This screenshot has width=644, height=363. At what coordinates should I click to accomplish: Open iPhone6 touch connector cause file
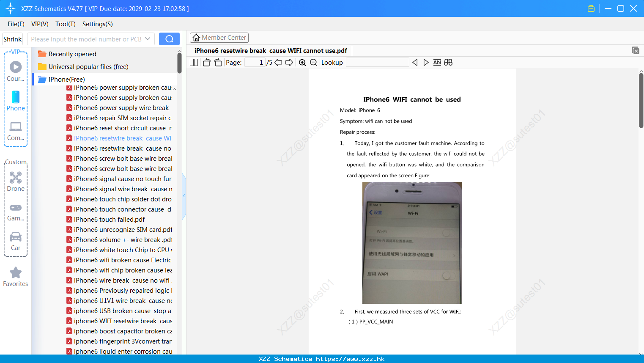(119, 209)
